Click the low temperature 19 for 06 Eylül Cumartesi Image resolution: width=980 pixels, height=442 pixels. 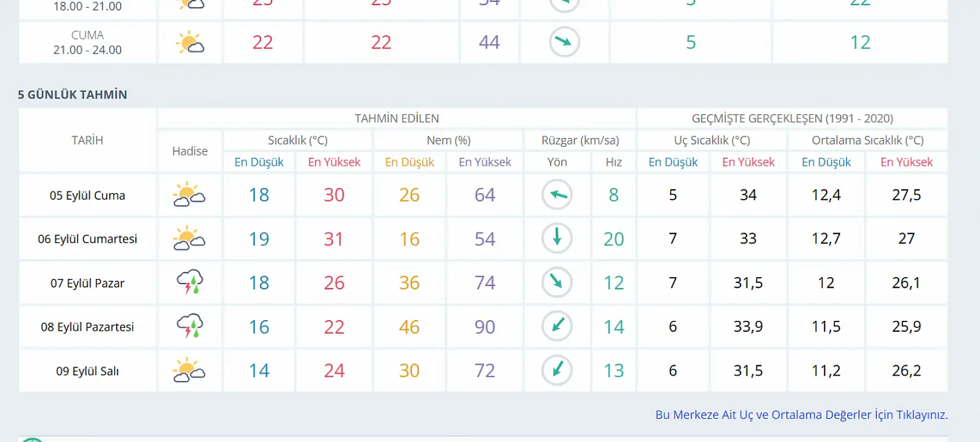[x=259, y=239]
